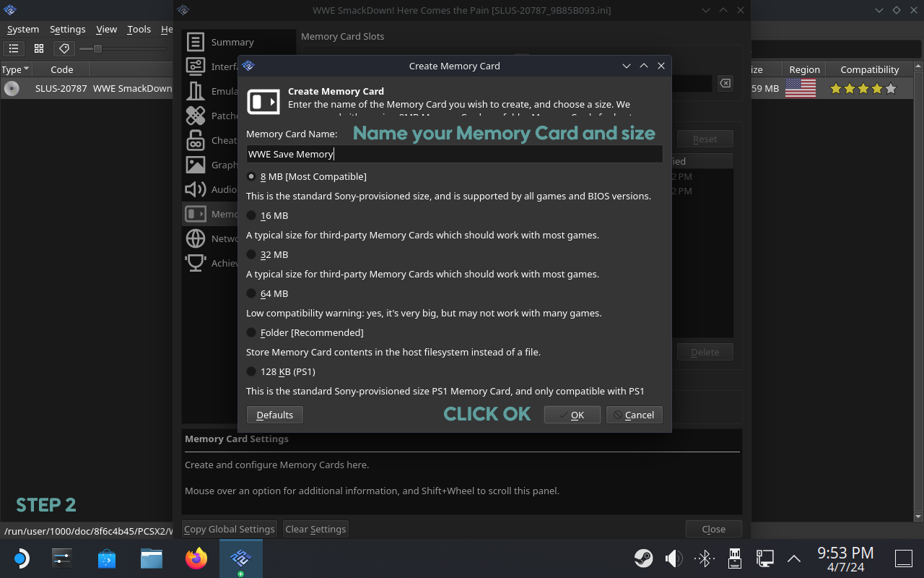The image size is (924, 578).
Task: Adjust the cover size slider
Action: pyautogui.click(x=97, y=48)
